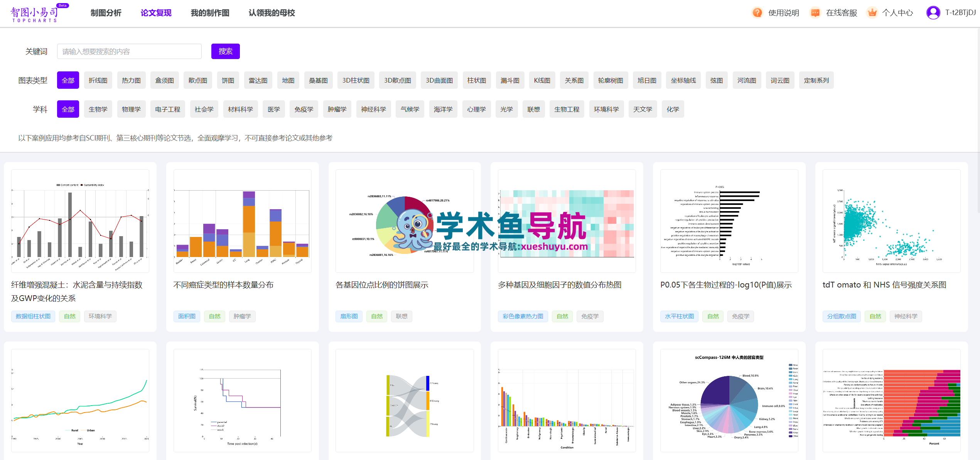Open the 认领我的母校 tab
This screenshot has height=460, width=980.
point(272,13)
